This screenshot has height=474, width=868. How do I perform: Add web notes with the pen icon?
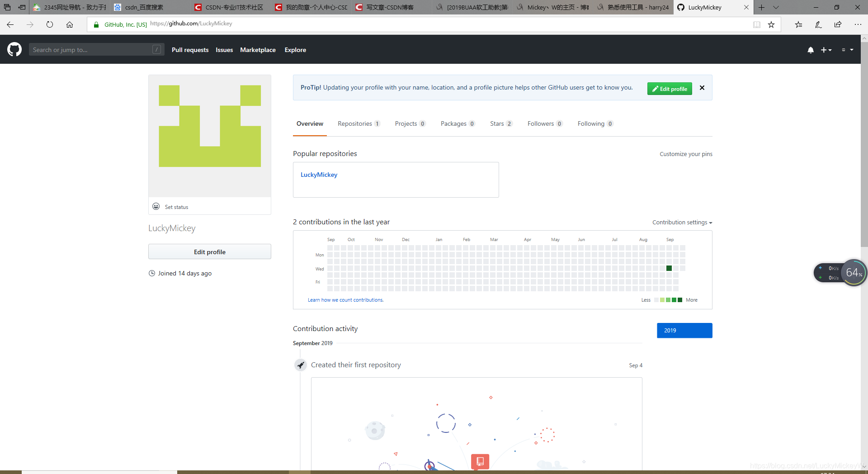[x=818, y=24]
